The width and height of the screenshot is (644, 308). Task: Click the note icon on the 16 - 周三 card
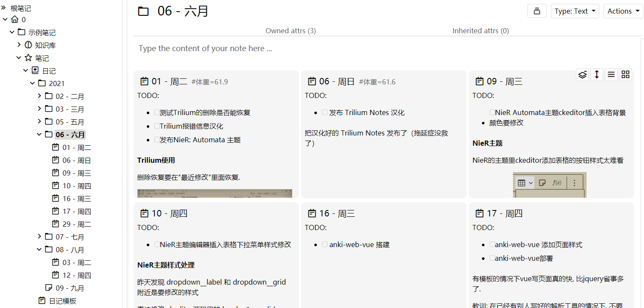[312, 213]
